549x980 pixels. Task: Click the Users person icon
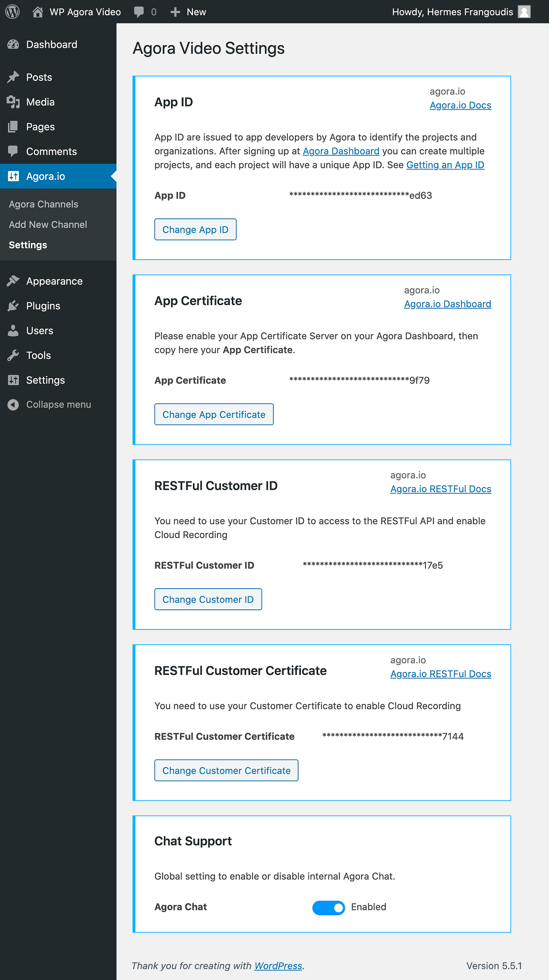point(13,331)
